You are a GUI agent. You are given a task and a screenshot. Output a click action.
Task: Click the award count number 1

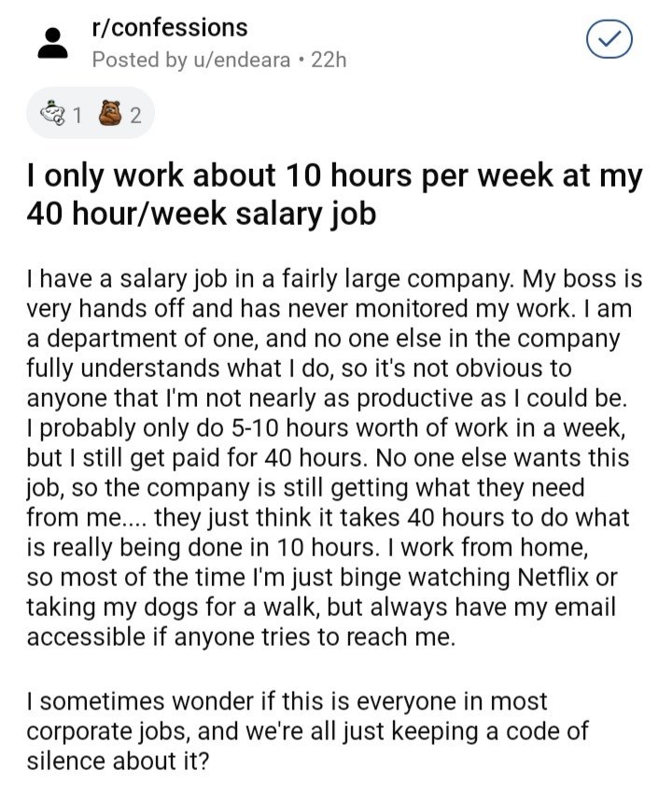point(77,116)
